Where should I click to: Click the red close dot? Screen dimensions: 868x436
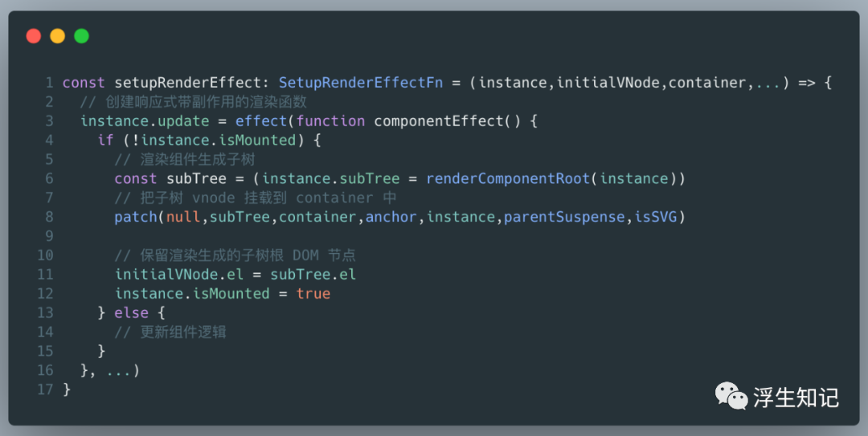33,35
